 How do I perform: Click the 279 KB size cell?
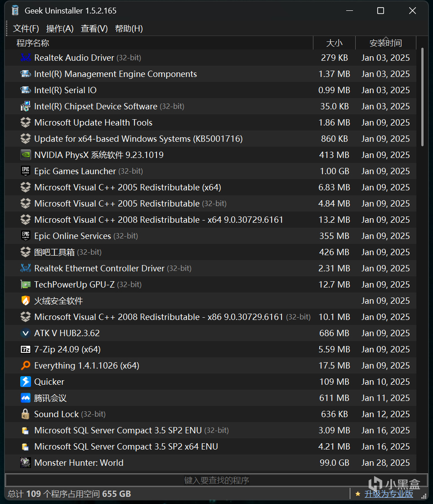click(335, 58)
